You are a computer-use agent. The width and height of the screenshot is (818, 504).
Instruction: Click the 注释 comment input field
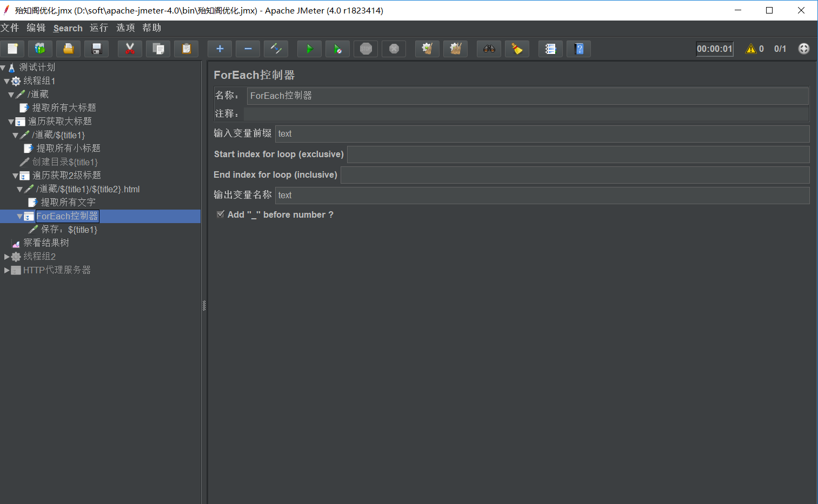(x=526, y=113)
